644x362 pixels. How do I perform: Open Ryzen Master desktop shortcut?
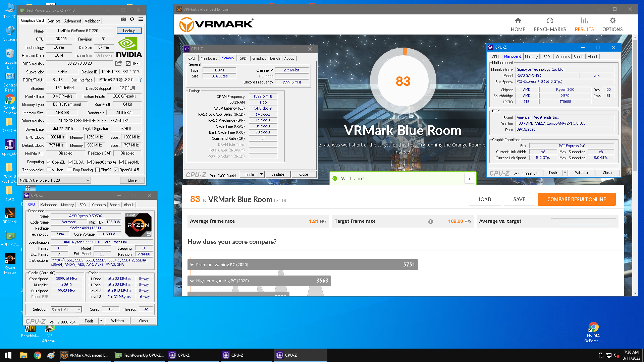click(10, 264)
